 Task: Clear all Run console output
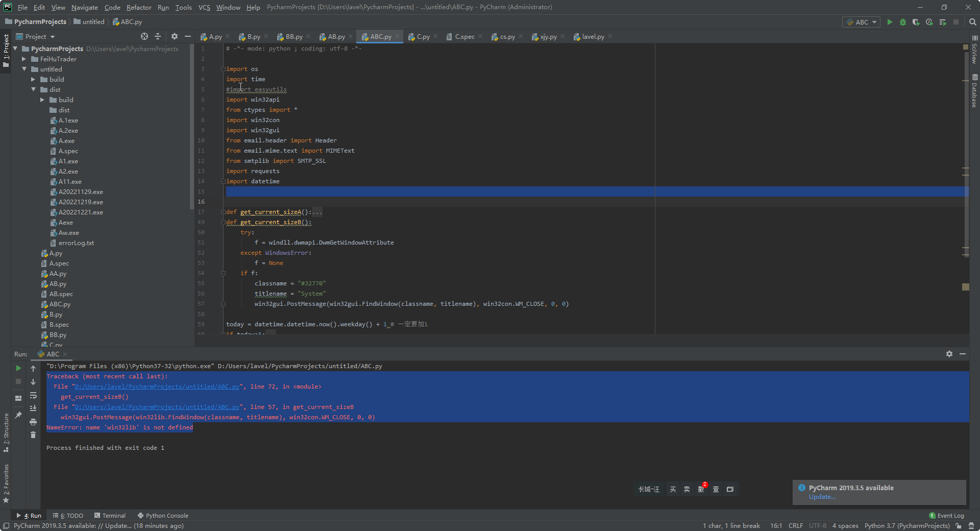click(x=33, y=435)
